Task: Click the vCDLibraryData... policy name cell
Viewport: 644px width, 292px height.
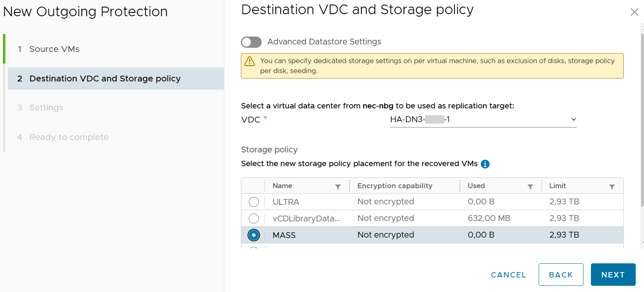Action: tap(306, 218)
